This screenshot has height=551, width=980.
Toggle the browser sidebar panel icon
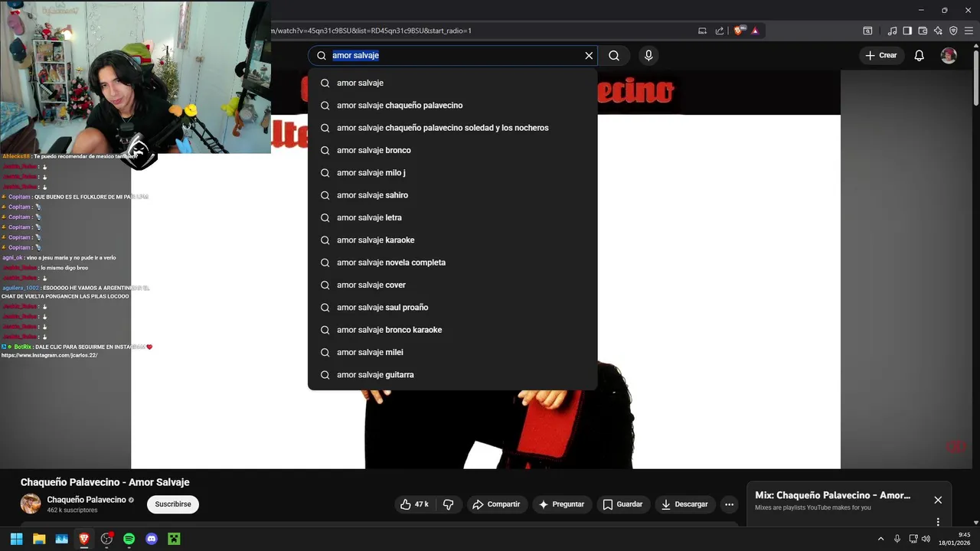(907, 31)
